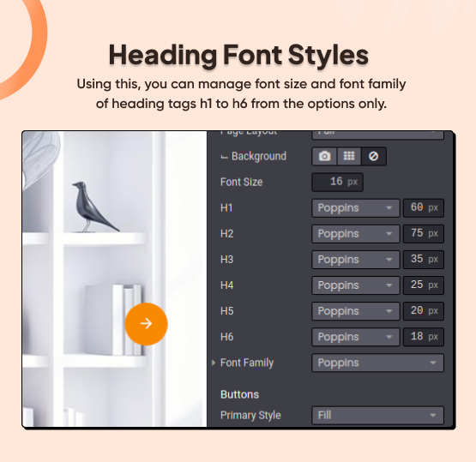This screenshot has width=476, height=462.
Task: Click the H2 size field showing 75
Action: click(x=424, y=234)
